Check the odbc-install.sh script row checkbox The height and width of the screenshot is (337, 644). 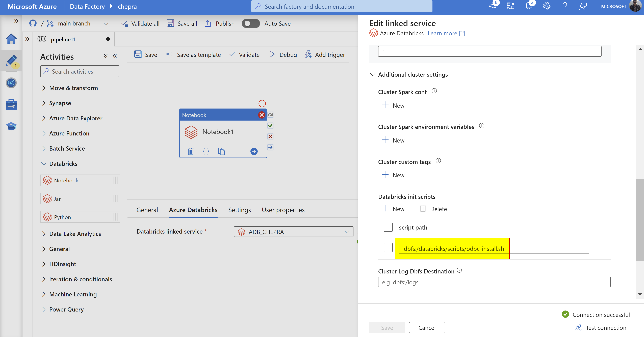click(x=388, y=247)
